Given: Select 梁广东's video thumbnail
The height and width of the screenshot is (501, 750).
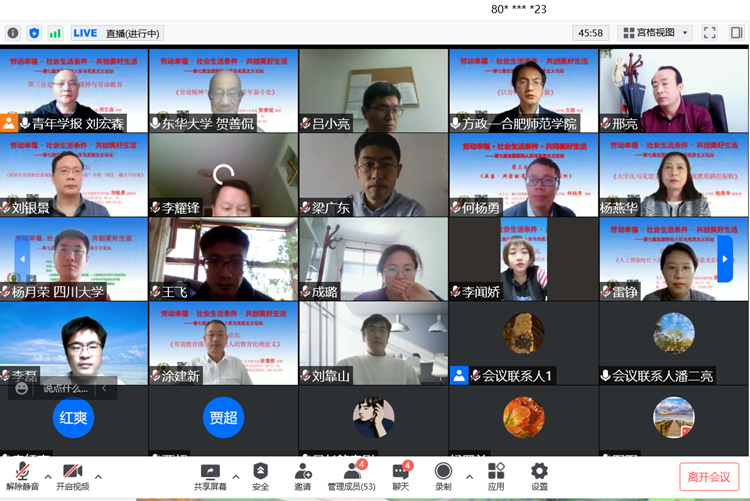Looking at the screenshot, I should coord(373,175).
